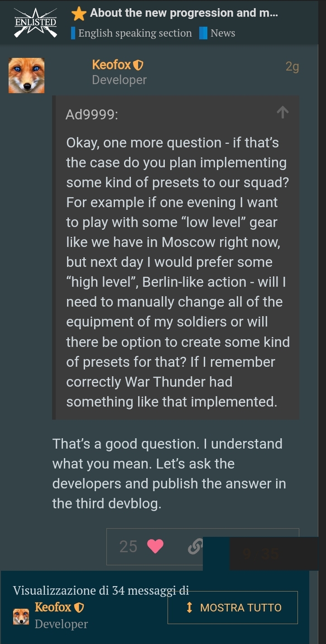Click the quoted text about squad presets
Screen dimensions: 326x644
pos(177,272)
